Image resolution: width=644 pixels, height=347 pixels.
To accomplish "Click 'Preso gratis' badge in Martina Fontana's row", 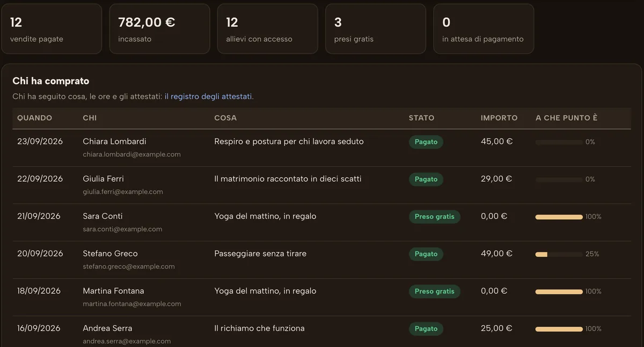I will coord(435,291).
